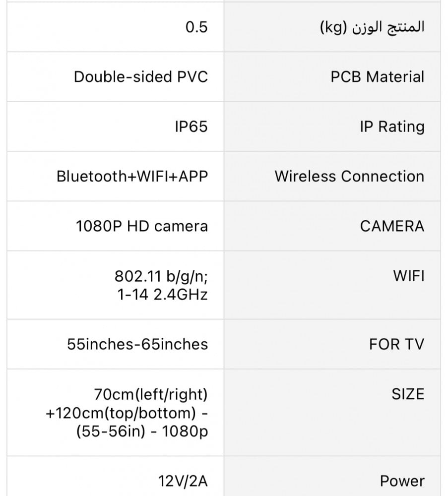Click the 0.5 weight value
Image resolution: width=448 pixels, height=496 pixels.
click(196, 27)
